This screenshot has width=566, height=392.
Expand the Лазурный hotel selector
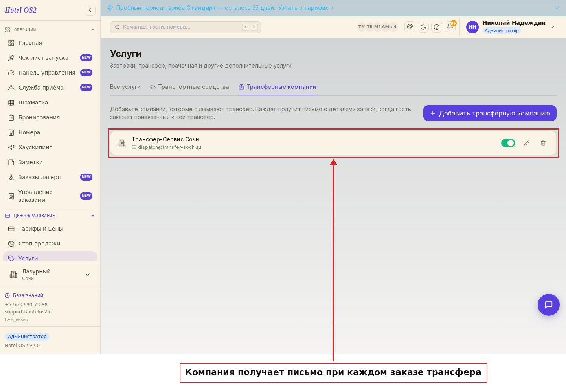tap(50, 275)
